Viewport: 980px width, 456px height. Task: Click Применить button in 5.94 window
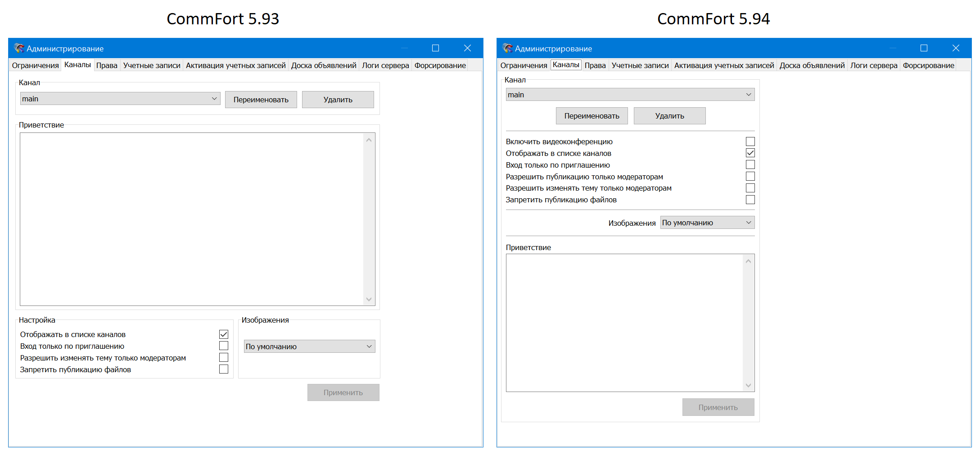[x=718, y=407]
